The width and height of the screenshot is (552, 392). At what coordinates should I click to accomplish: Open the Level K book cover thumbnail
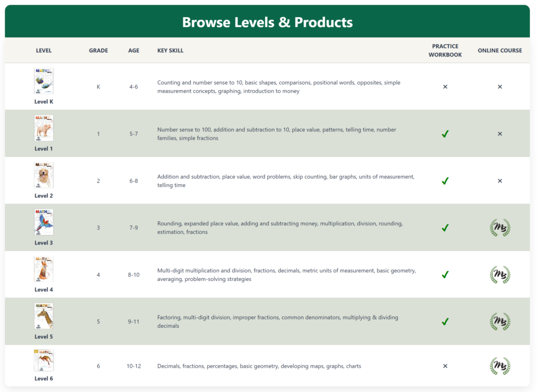click(x=44, y=81)
